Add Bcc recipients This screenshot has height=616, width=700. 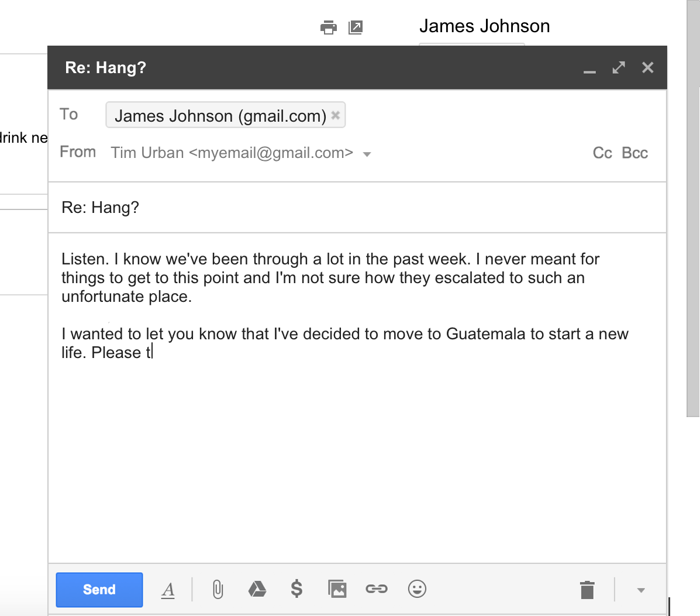pyautogui.click(x=635, y=153)
